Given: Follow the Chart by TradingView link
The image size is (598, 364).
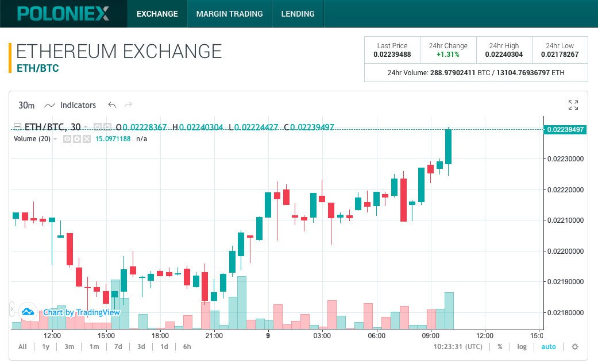Looking at the screenshot, I should coord(82,312).
